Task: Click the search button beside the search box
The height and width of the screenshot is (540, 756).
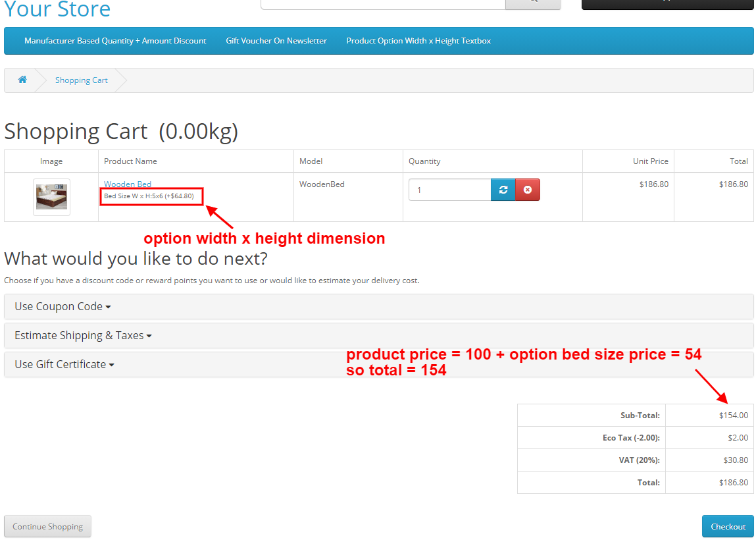Action: pos(533,3)
